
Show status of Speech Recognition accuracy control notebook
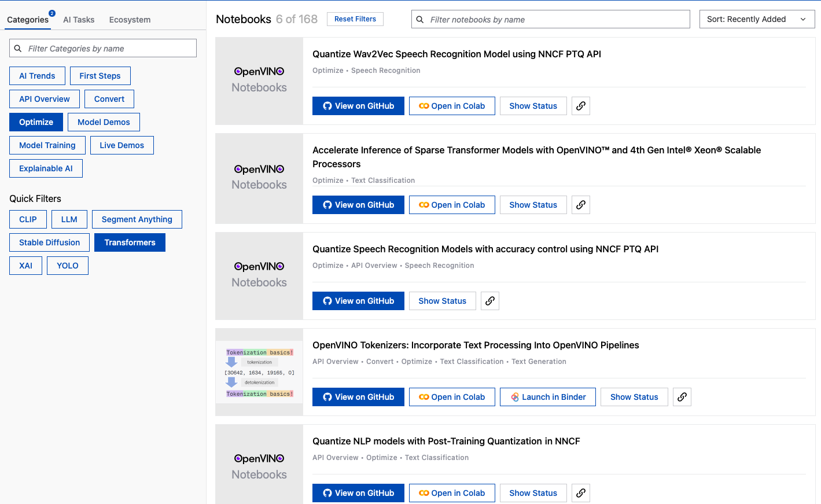442,300
